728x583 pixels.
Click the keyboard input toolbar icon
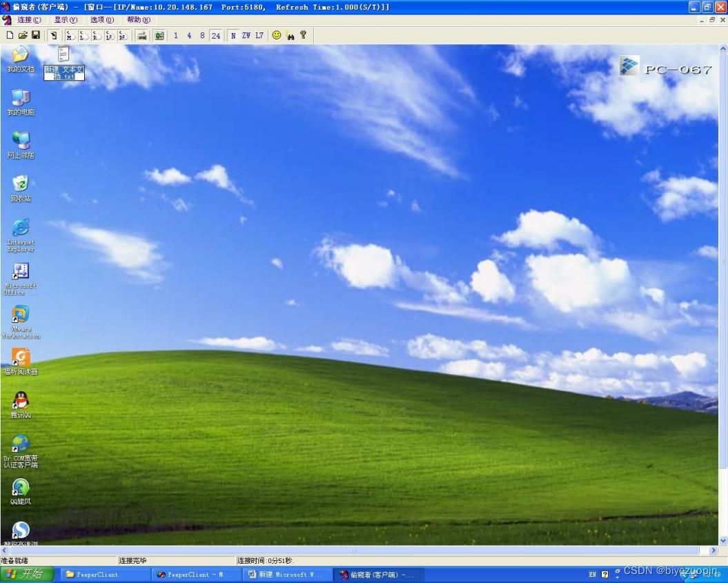click(142, 35)
